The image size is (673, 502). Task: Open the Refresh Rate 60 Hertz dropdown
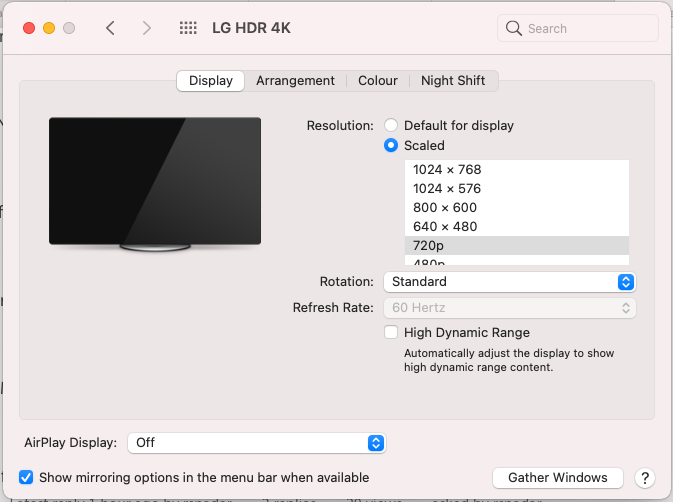[x=509, y=308]
